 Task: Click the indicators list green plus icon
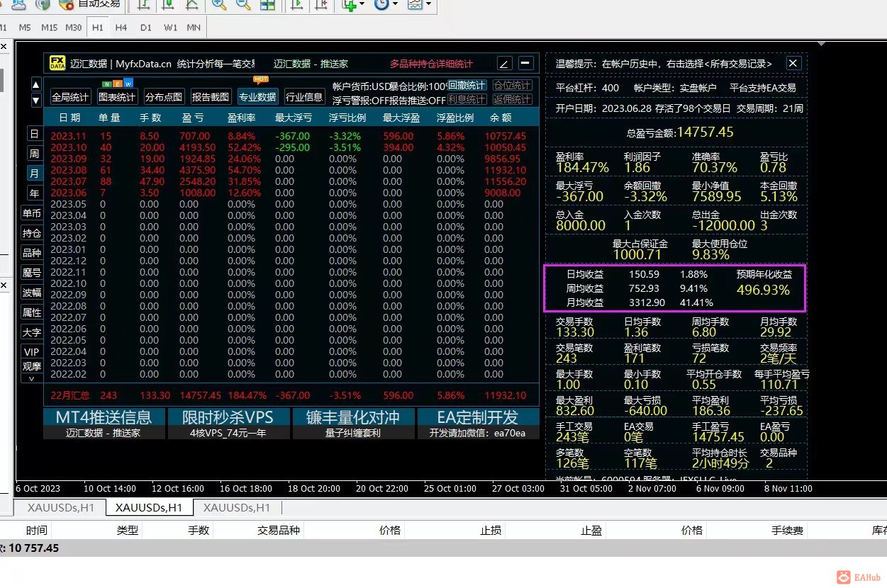point(349,4)
